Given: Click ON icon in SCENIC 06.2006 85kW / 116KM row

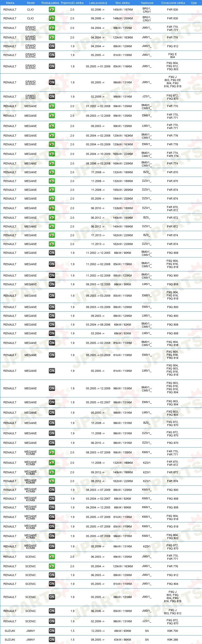Looking at the screenshot, I should tap(52, 611).
